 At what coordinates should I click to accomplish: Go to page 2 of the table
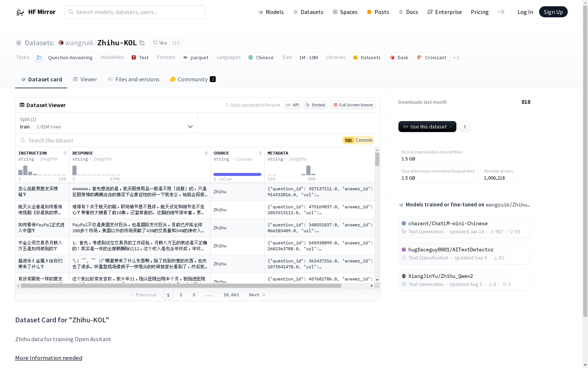pos(181,295)
